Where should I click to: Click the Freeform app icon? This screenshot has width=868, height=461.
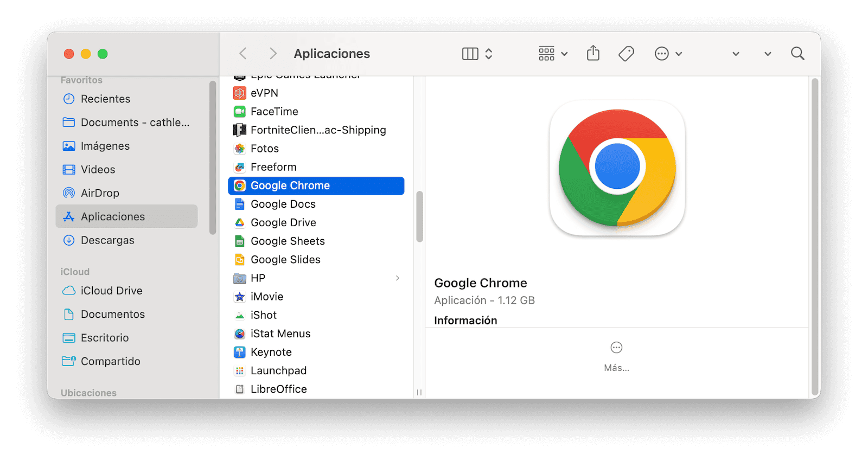click(x=240, y=167)
